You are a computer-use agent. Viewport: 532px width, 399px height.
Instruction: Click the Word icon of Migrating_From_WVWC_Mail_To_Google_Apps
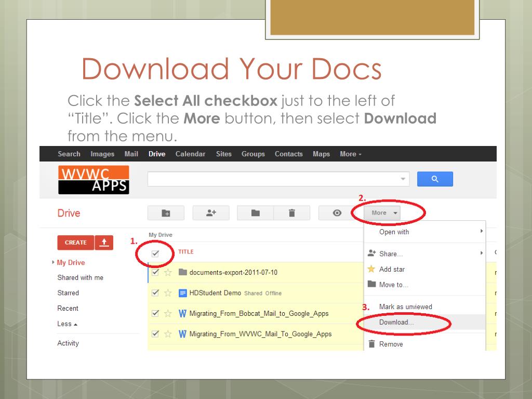182,334
